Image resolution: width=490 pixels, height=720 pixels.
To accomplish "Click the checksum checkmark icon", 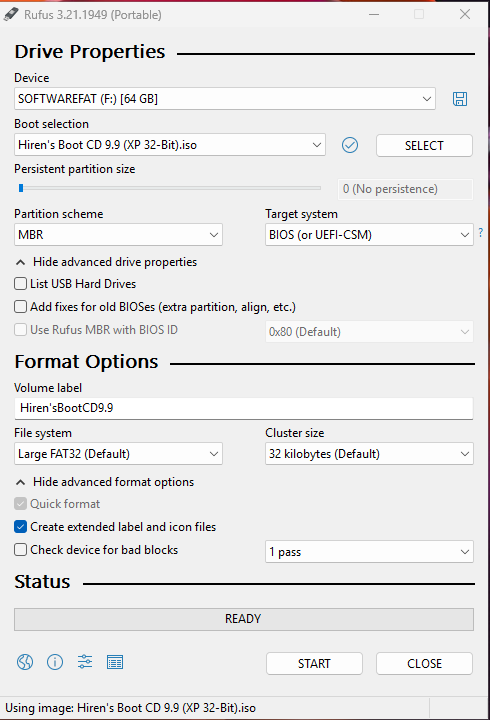I will [x=350, y=145].
